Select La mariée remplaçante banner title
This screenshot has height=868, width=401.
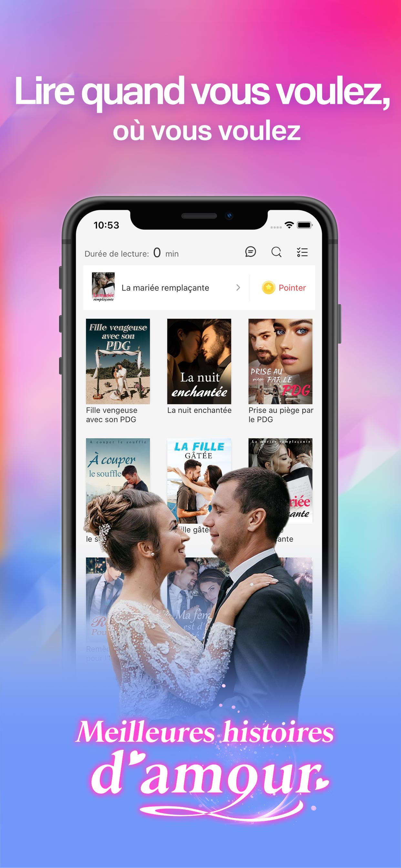pos(165,288)
